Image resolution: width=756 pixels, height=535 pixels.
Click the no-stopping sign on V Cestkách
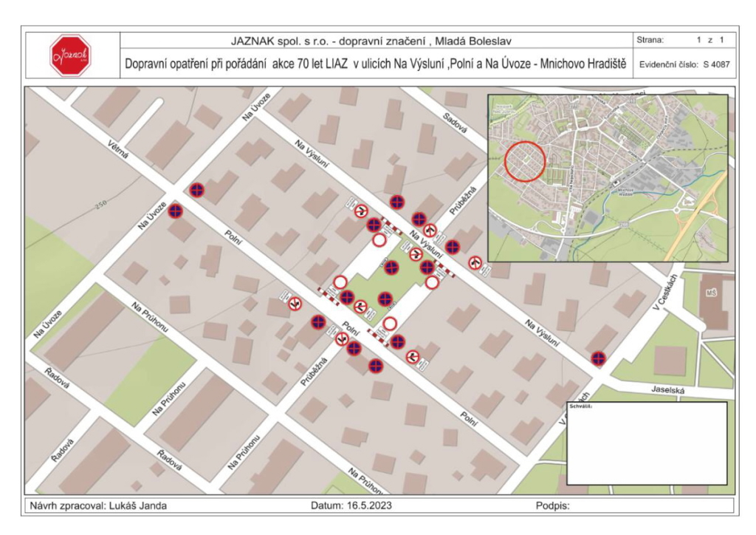(599, 359)
